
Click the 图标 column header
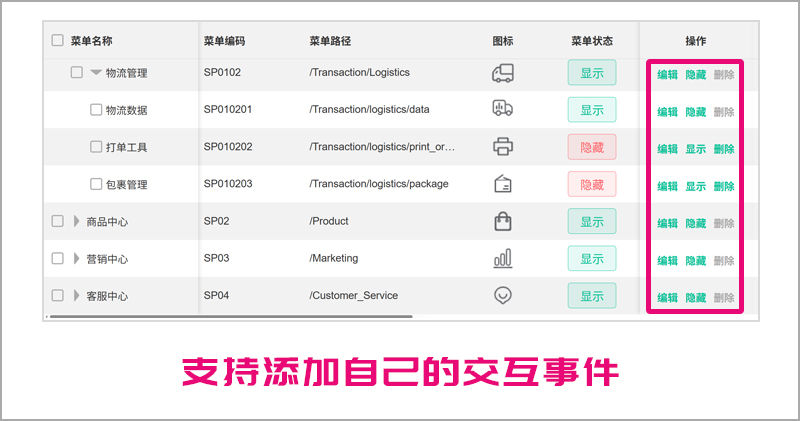503,41
